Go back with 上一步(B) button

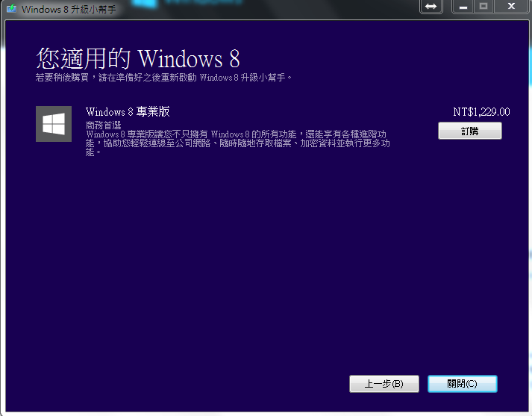384,384
